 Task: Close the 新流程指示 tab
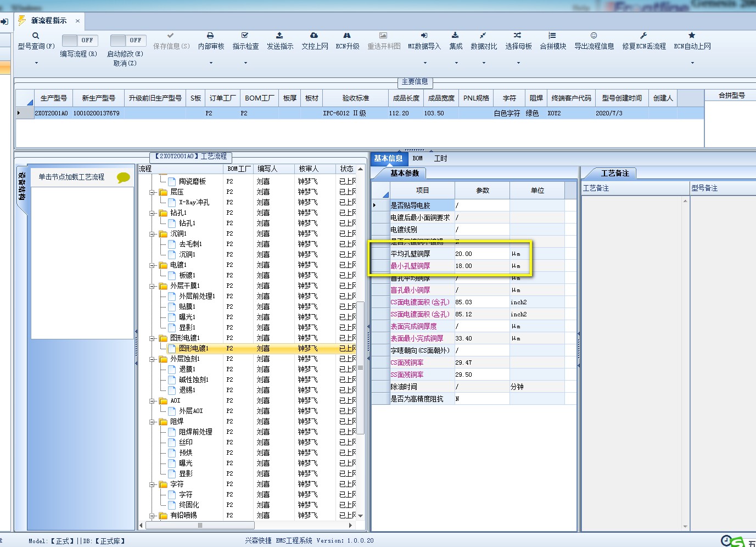(x=77, y=21)
